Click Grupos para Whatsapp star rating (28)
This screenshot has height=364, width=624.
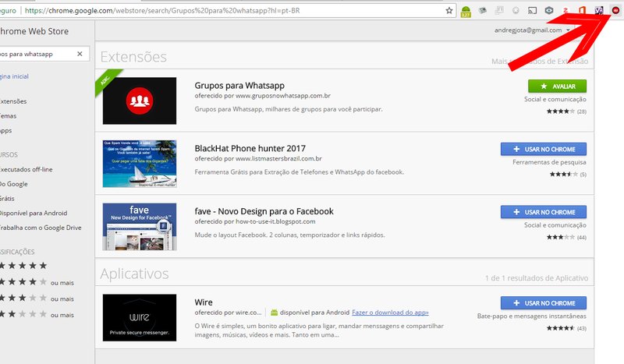566,111
